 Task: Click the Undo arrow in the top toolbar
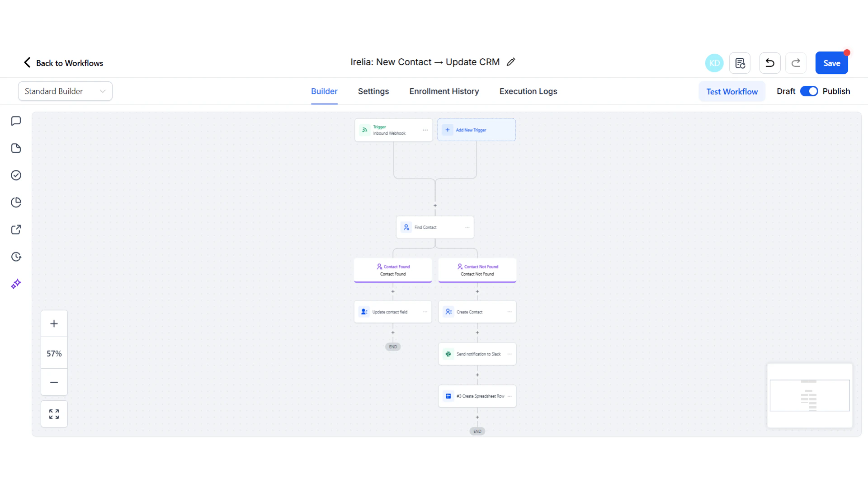pyautogui.click(x=769, y=63)
